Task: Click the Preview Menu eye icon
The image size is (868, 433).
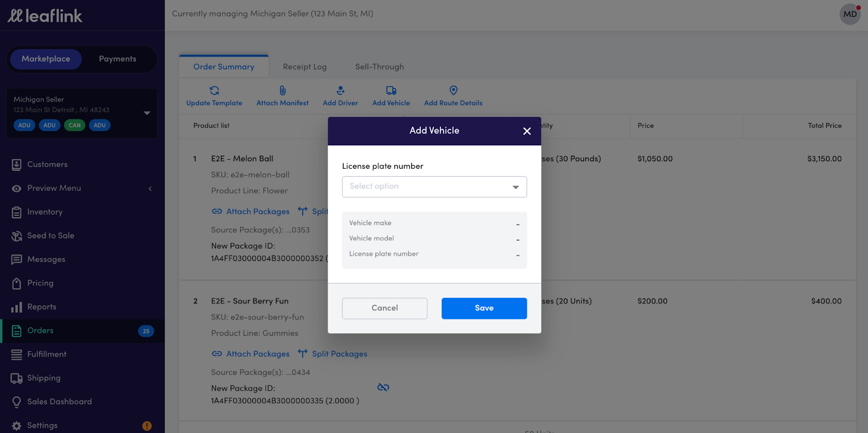Action: click(17, 188)
